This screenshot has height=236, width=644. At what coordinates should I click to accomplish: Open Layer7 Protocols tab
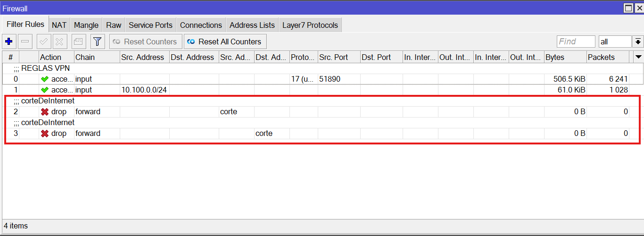(310, 25)
